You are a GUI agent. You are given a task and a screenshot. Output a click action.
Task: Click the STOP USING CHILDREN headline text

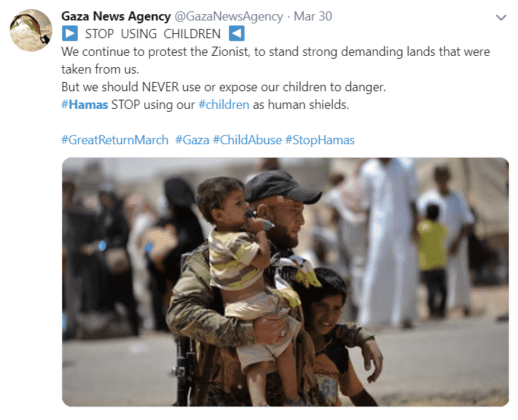coord(153,34)
